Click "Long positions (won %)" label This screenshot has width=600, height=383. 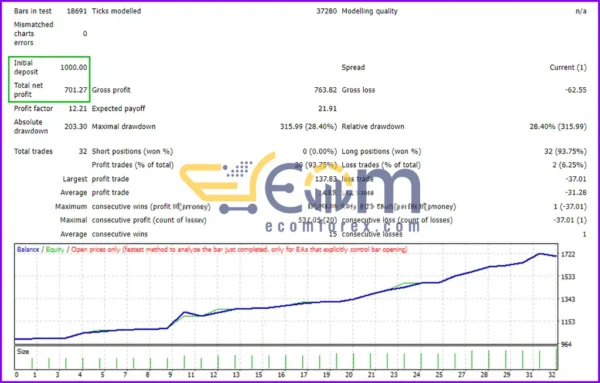(x=381, y=151)
